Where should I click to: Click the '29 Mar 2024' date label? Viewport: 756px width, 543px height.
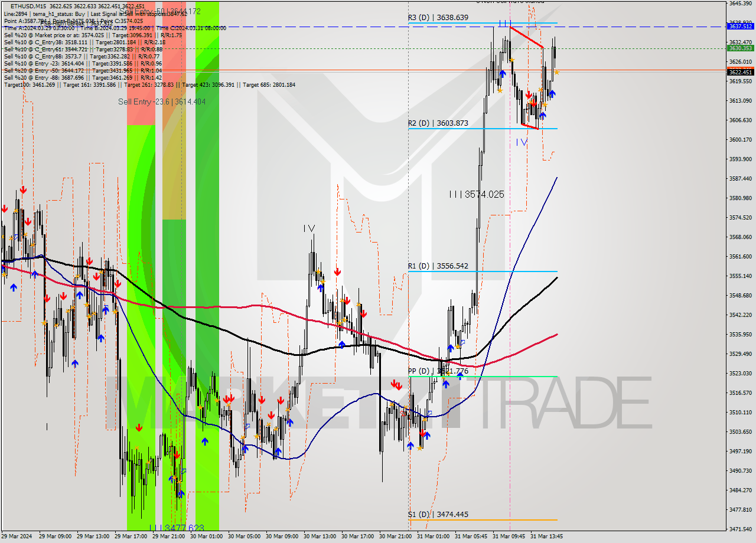17,537
